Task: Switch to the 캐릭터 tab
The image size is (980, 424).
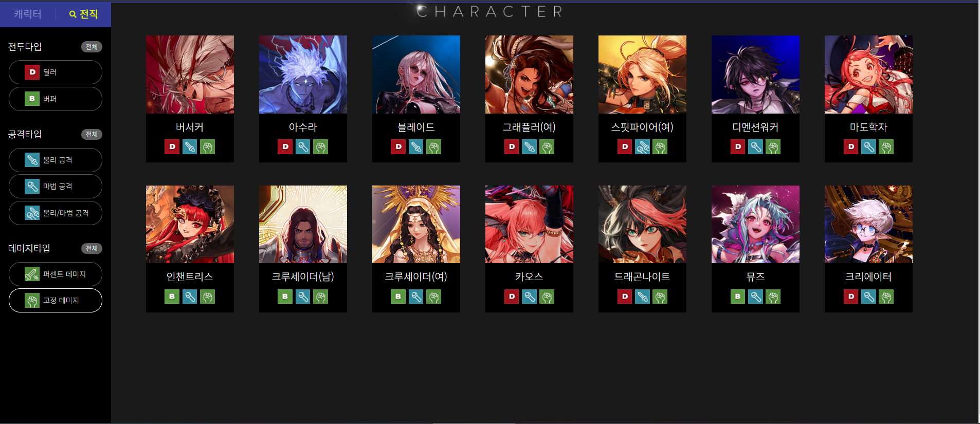Action: click(28, 14)
